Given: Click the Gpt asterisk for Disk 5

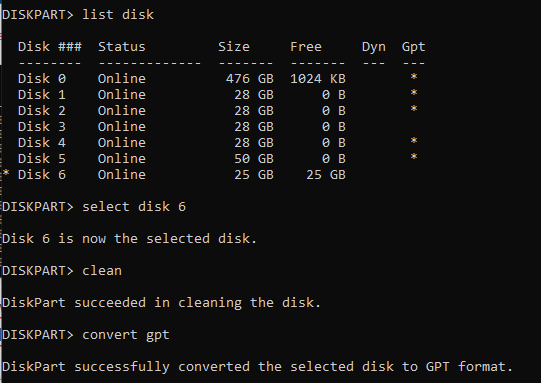Looking at the screenshot, I should point(414,157).
